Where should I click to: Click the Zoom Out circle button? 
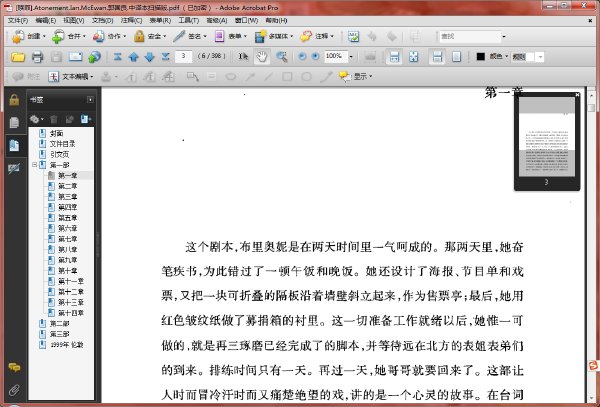pos(302,57)
